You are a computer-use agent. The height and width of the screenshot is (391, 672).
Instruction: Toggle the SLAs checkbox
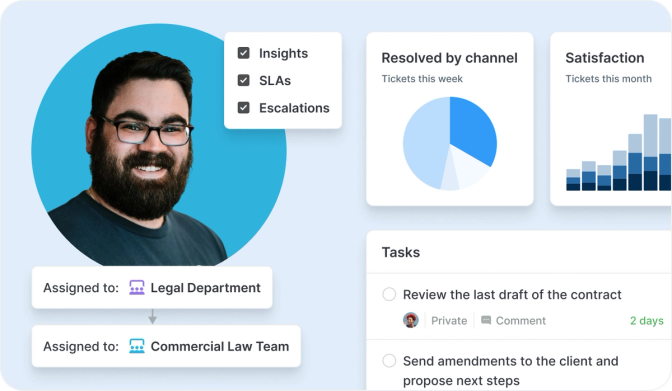pyautogui.click(x=243, y=80)
